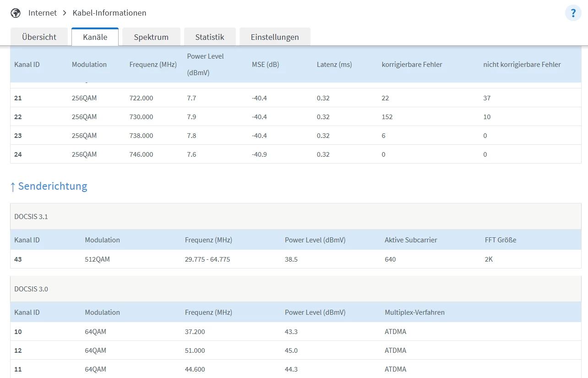Screen dimensions: 588x378
Task: Click the Multiplex-Verfahren column header
Action: (x=414, y=312)
